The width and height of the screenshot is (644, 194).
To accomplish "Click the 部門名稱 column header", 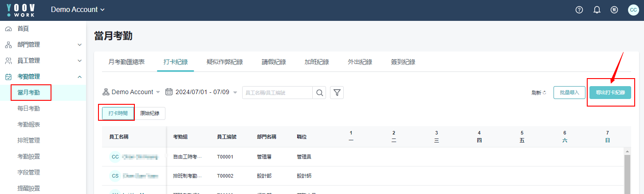I will pyautogui.click(x=267, y=137).
